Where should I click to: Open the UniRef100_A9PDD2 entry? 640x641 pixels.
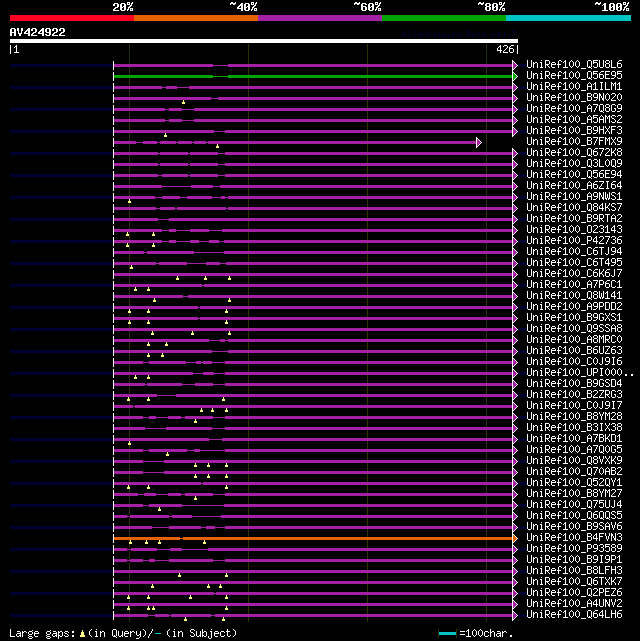coord(574,307)
